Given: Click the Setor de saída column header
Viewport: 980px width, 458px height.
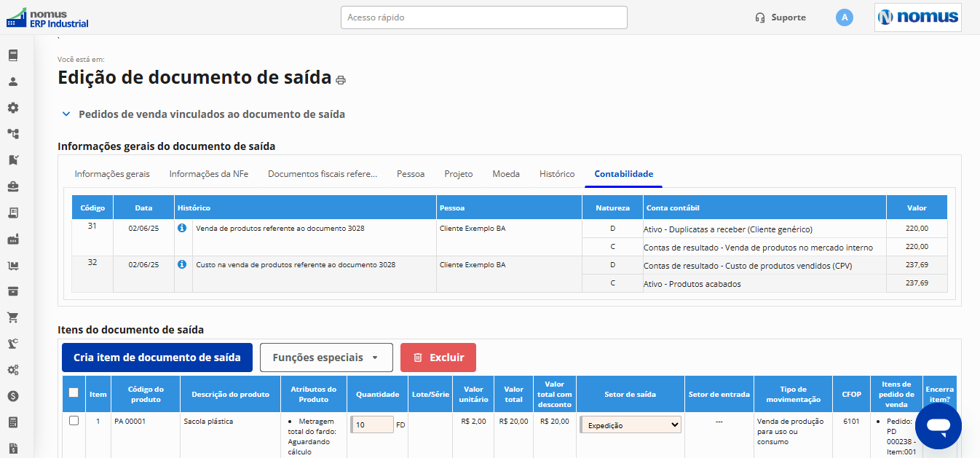Looking at the screenshot, I should point(631,394).
